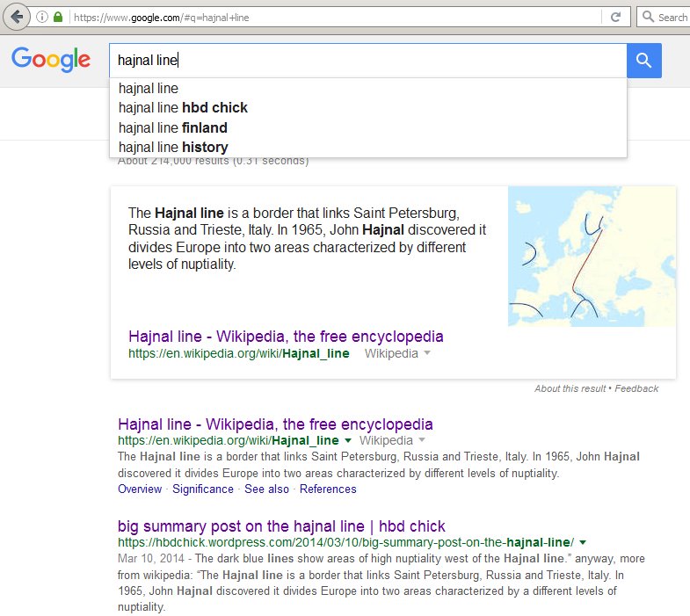Click featured snippet text about Saint Petersburg

click(307, 238)
